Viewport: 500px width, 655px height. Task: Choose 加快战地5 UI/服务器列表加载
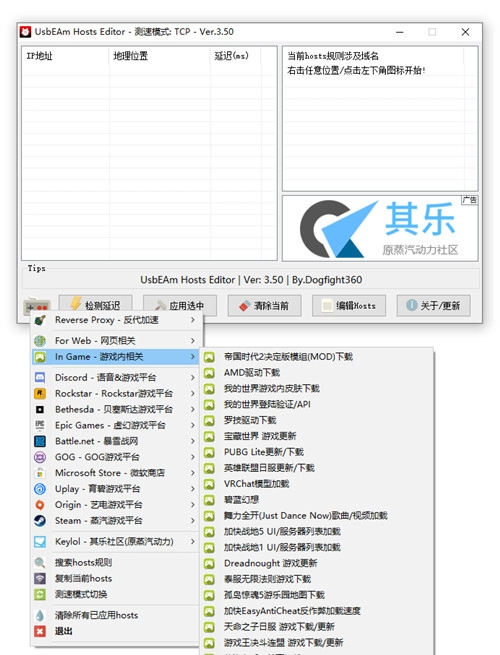317,531
